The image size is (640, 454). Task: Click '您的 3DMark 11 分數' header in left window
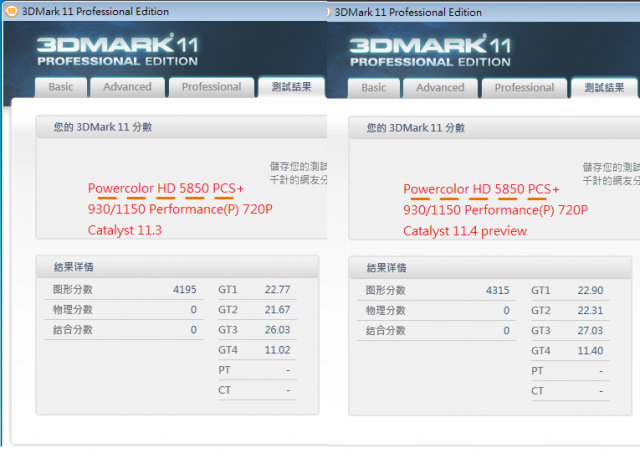tap(103, 127)
